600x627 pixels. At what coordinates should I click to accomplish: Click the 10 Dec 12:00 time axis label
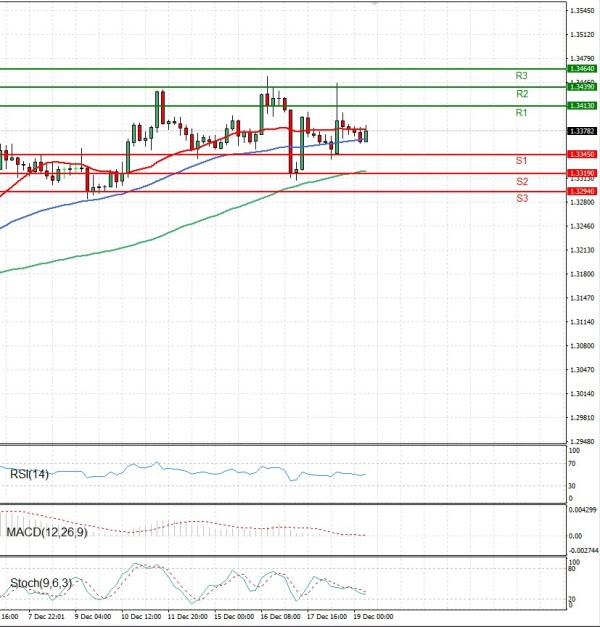pyautogui.click(x=142, y=619)
